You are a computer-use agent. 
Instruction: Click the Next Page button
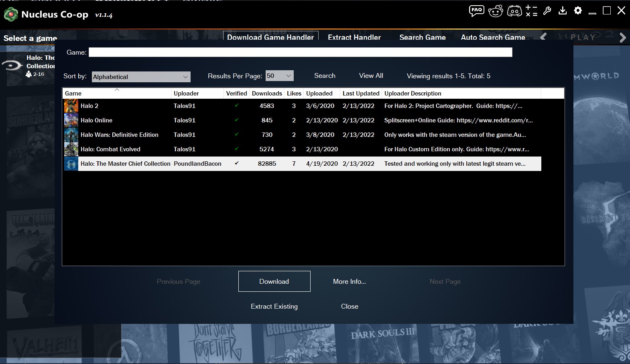(445, 282)
